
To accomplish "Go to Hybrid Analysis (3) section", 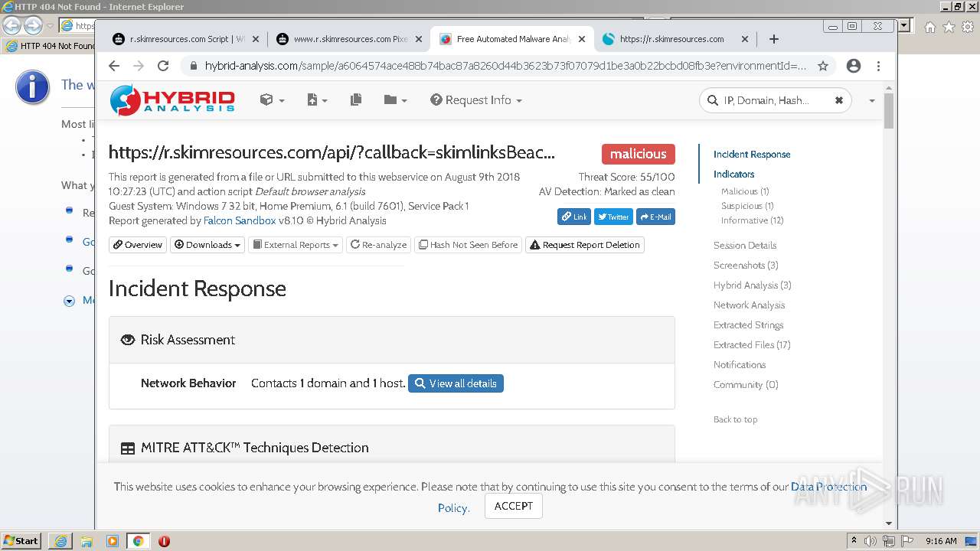I will (752, 285).
